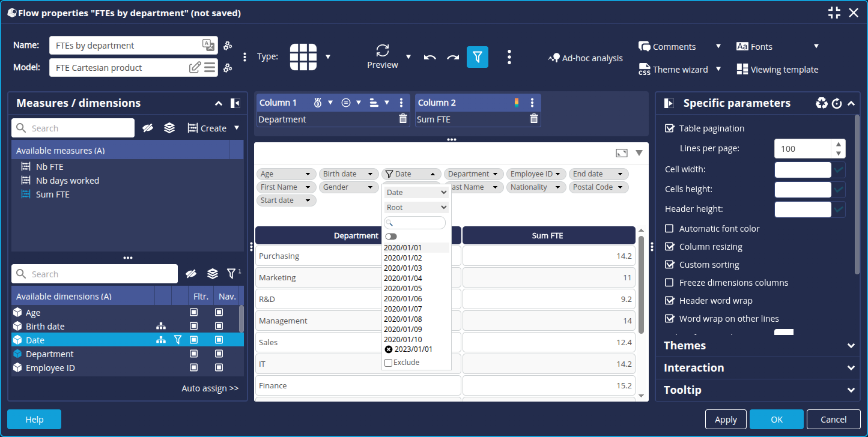Uncheck the Table pagination option
Screen dimensions: 868x437
tap(669, 128)
